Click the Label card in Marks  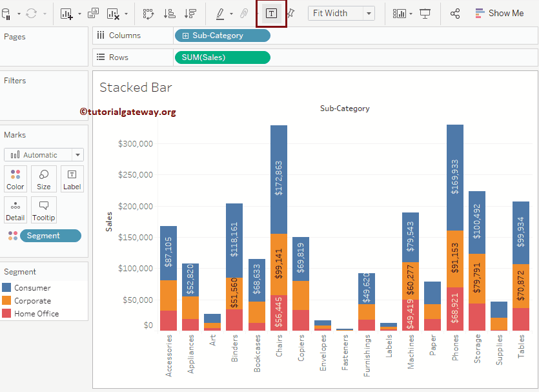click(72, 179)
